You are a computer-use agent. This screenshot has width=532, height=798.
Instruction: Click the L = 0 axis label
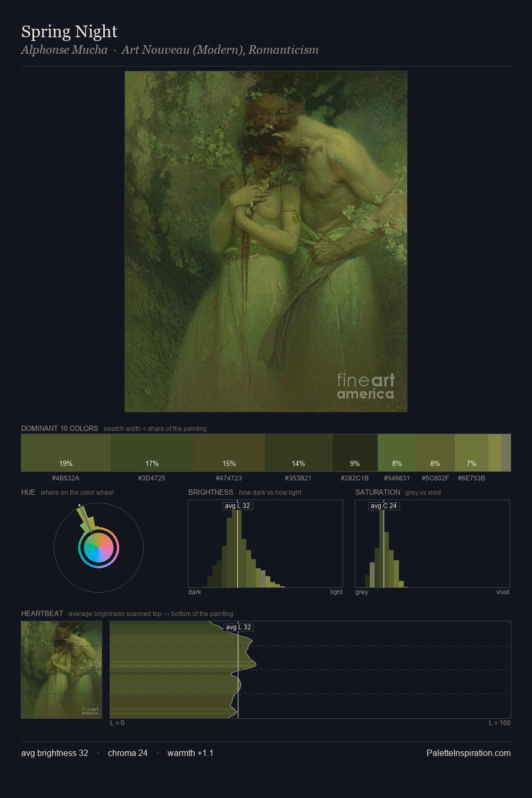point(117,723)
